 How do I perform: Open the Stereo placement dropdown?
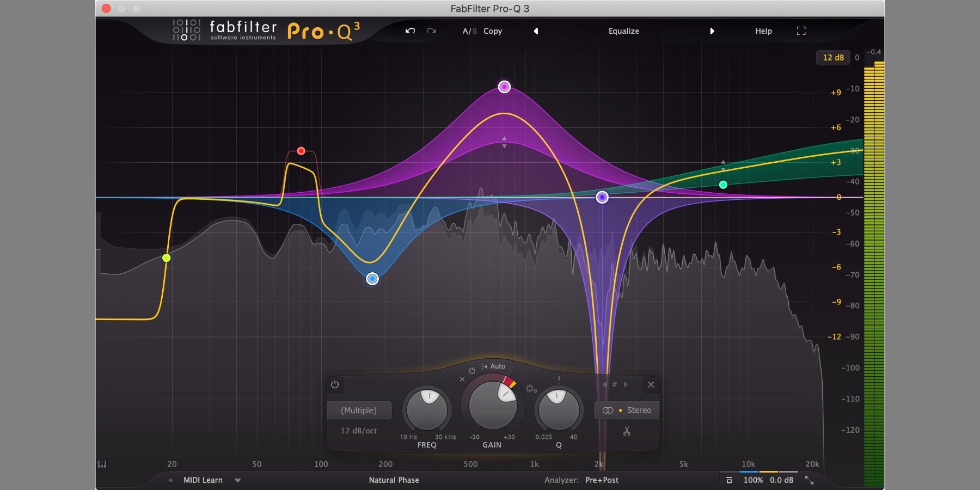coord(627,411)
